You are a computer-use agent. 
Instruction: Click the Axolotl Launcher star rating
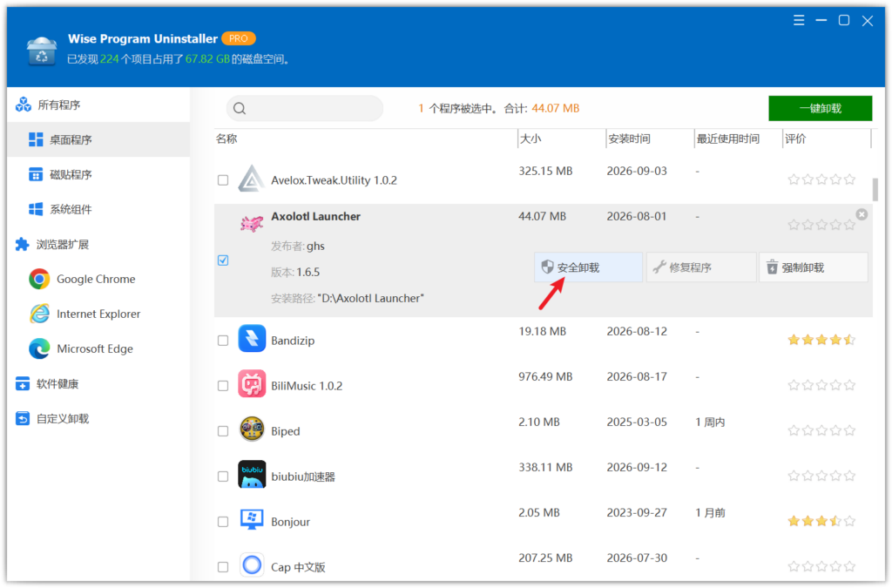(821, 226)
